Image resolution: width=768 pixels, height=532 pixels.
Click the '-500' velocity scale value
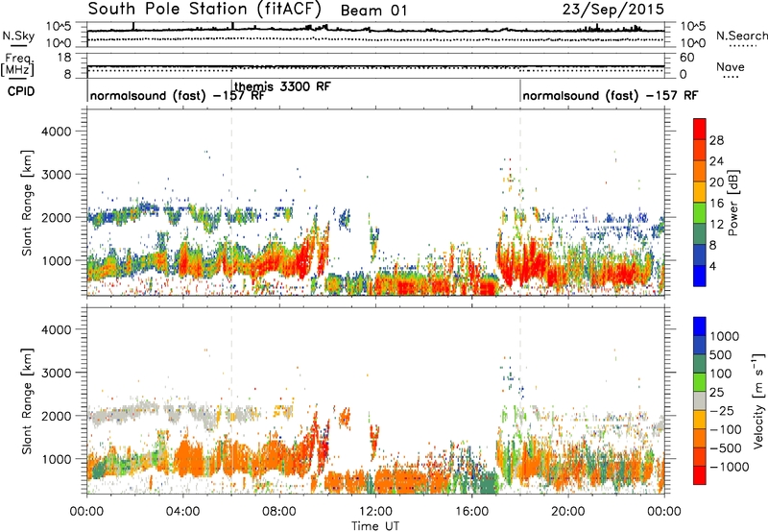(x=725, y=448)
